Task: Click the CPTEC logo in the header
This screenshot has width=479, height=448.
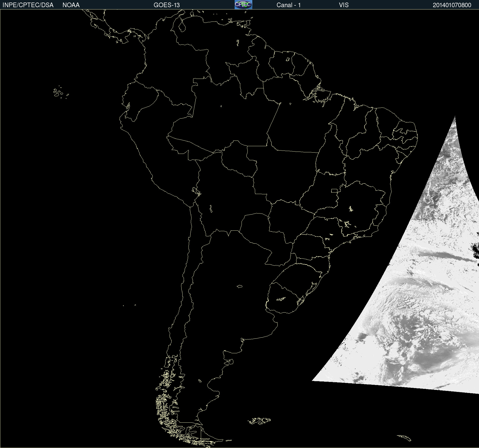Action: (x=243, y=5)
